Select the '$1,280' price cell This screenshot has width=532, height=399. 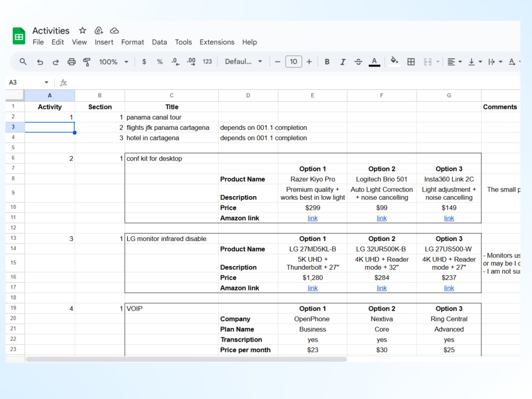(x=312, y=278)
